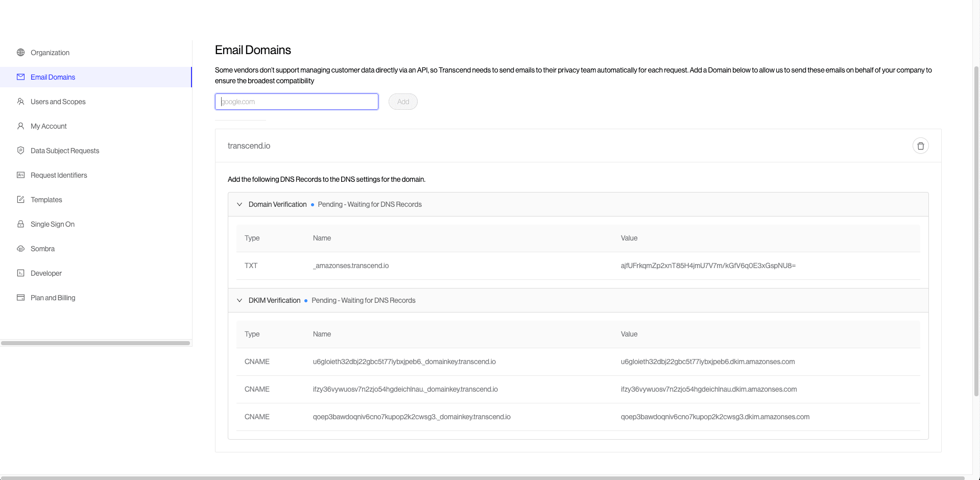The image size is (980, 480).
Task: Click the Email Domains envelope icon
Action: [x=20, y=77]
